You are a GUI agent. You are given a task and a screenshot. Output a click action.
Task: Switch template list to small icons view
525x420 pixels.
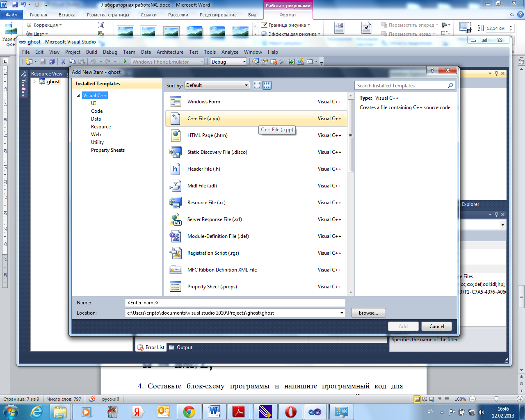[x=257, y=85]
